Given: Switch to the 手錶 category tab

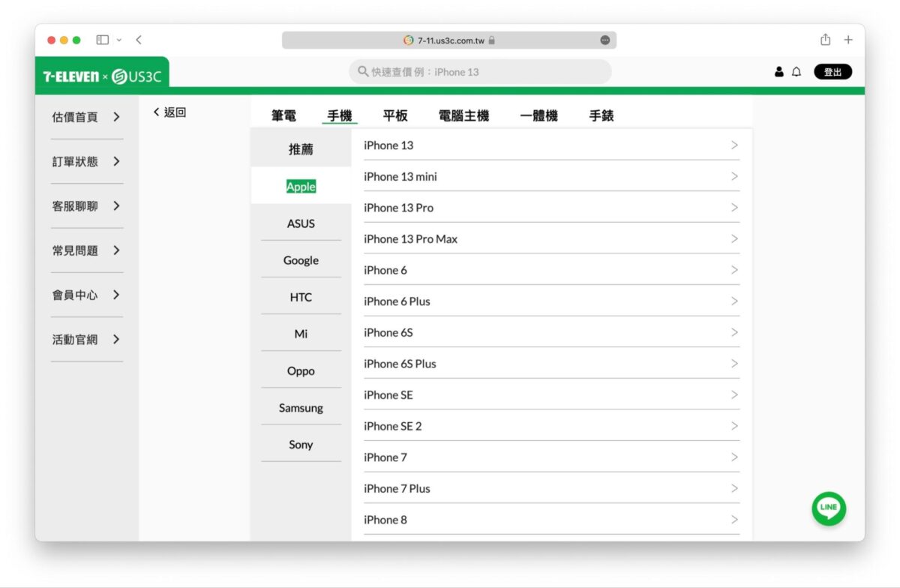Looking at the screenshot, I should click(x=601, y=115).
